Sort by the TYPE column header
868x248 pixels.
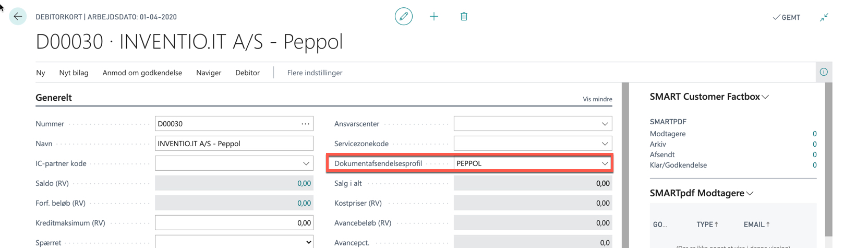coord(707,225)
